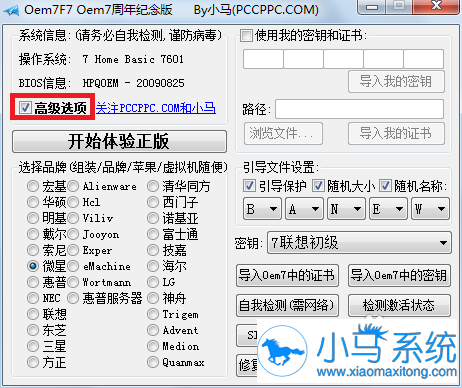Select the Alienware radio button

pos(73,186)
